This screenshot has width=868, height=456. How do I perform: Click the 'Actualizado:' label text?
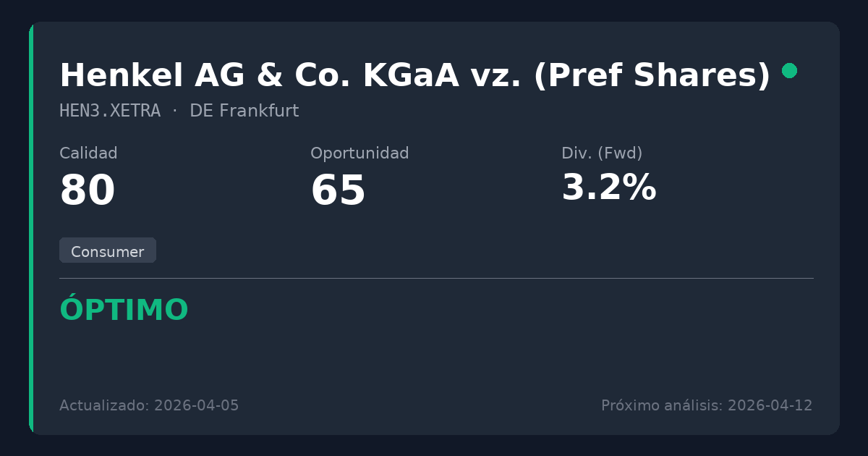[x=104, y=405]
